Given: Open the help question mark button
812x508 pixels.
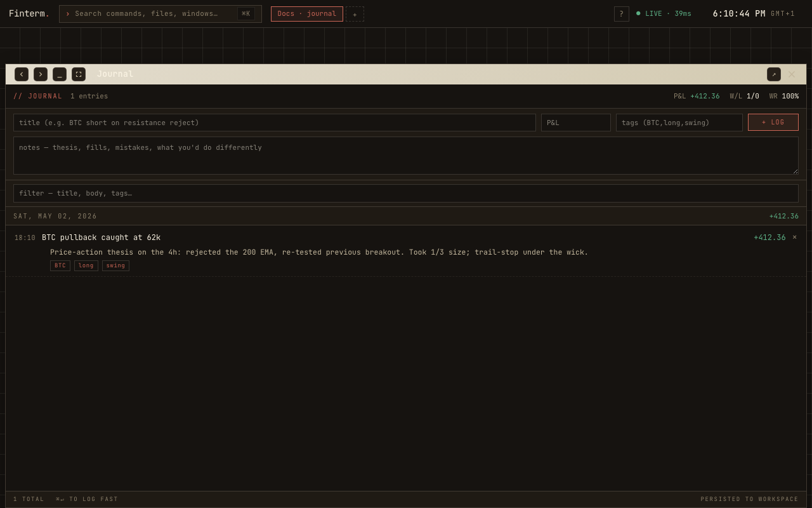Looking at the screenshot, I should pyautogui.click(x=622, y=14).
